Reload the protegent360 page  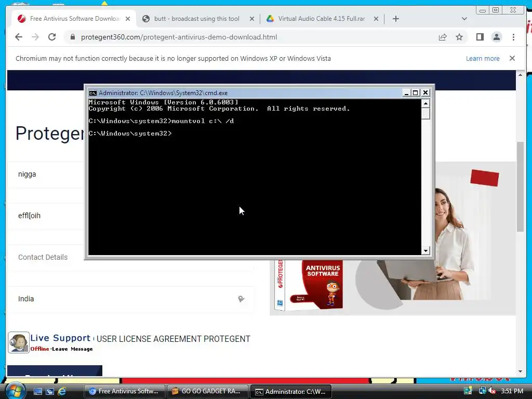[52, 37]
